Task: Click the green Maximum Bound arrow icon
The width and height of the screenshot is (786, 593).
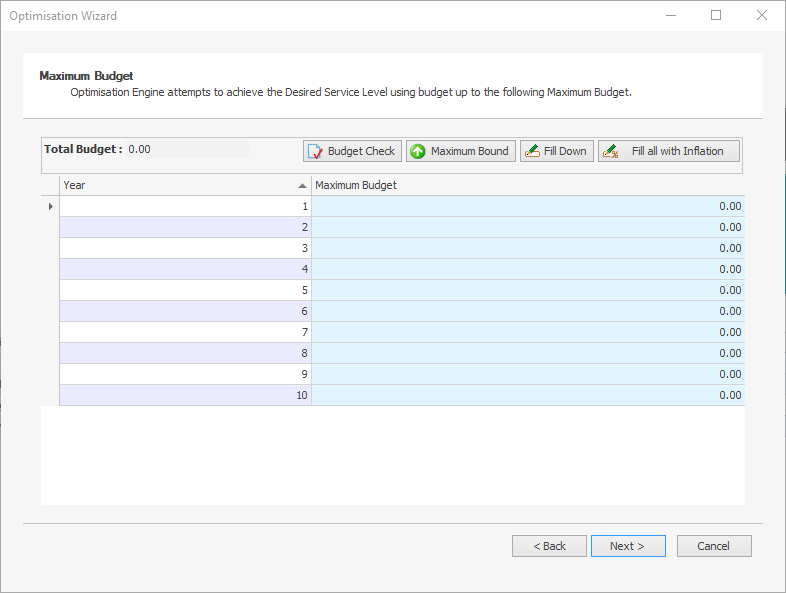Action: coord(418,151)
